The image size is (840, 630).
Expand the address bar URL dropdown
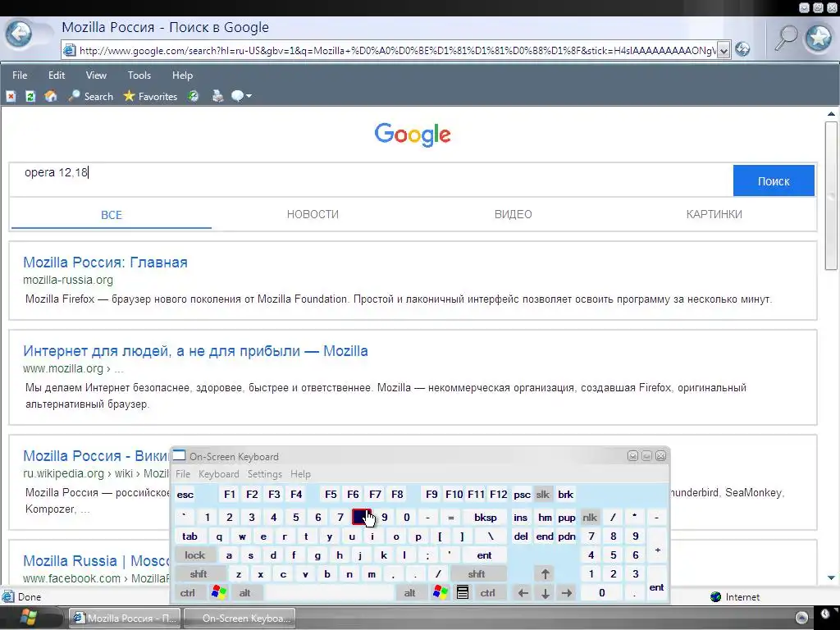[724, 50]
